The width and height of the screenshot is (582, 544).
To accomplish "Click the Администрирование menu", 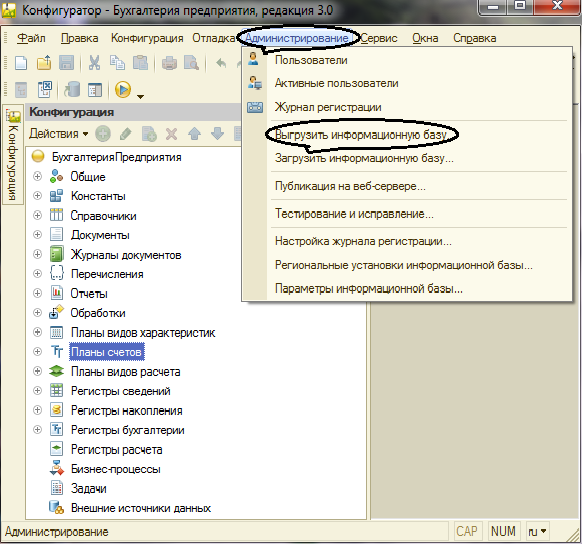I will [x=297, y=38].
